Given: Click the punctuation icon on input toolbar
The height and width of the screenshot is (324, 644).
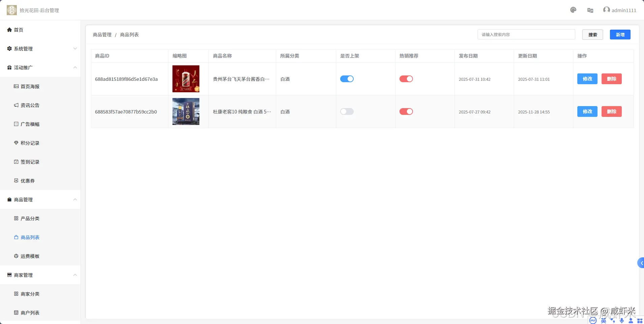Looking at the screenshot, I should pos(613,321).
